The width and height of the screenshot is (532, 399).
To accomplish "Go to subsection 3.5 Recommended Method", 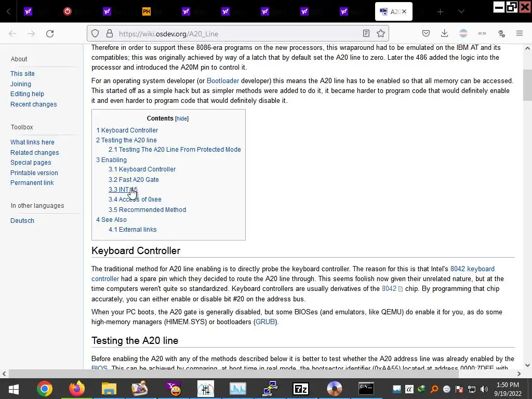I will tap(147, 210).
